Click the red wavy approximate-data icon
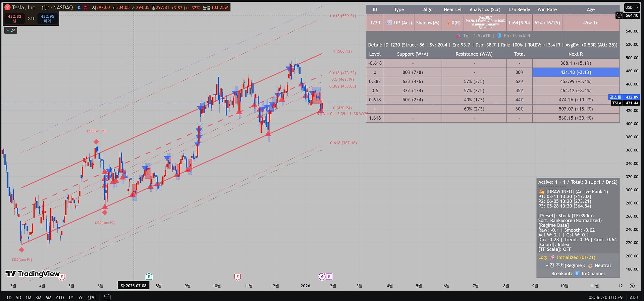Viewport: 644px width, 301px height. click(x=86, y=7)
